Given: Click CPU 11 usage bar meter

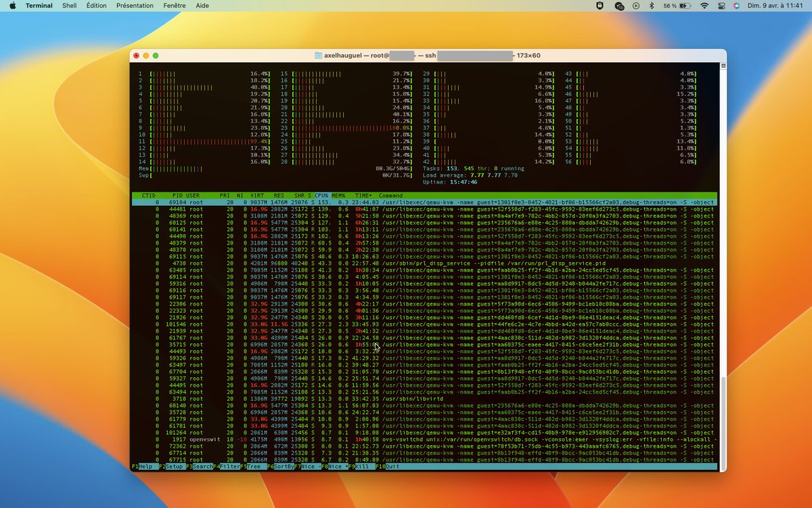Looking at the screenshot, I should (204, 141).
